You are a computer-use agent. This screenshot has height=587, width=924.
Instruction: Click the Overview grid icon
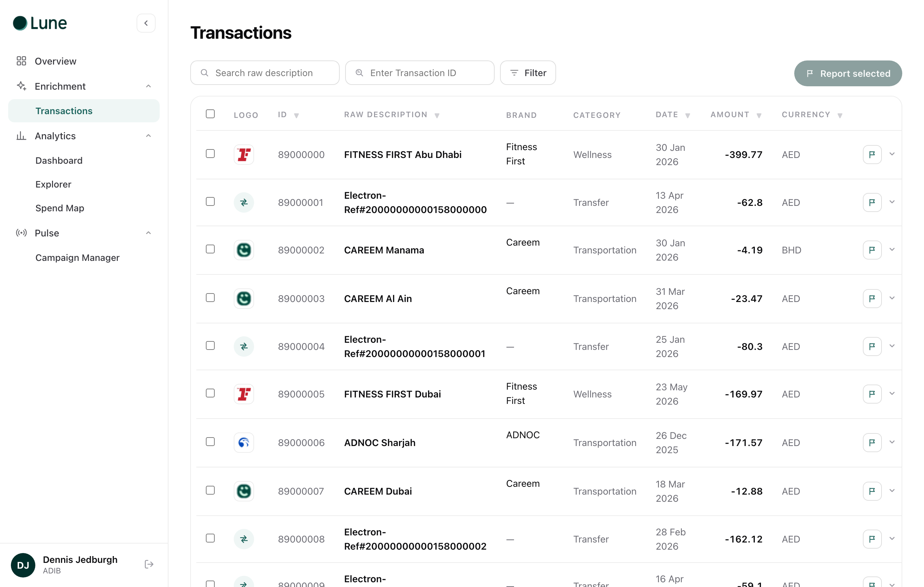pyautogui.click(x=21, y=61)
